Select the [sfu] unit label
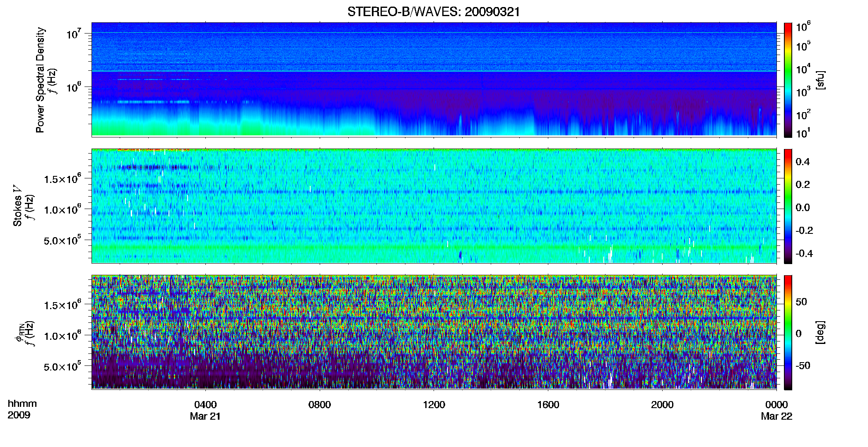Image resolution: width=868 pixels, height=447 pixels. coord(820,80)
